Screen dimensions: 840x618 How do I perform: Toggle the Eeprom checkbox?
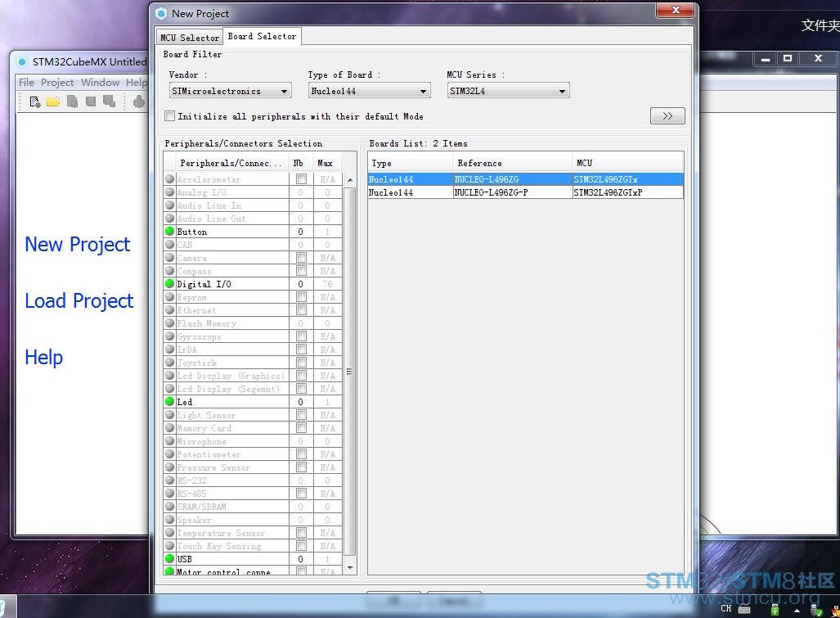[301, 297]
